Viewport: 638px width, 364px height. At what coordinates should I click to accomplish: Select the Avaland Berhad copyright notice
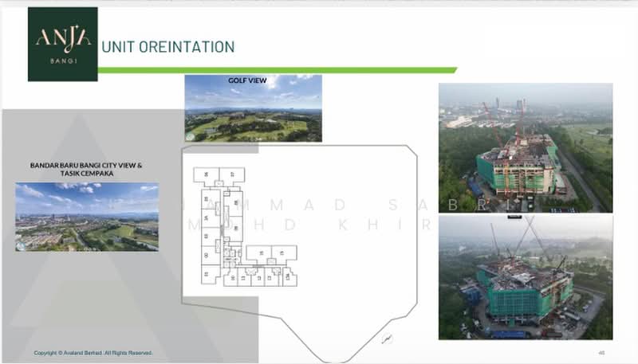pos(93,353)
